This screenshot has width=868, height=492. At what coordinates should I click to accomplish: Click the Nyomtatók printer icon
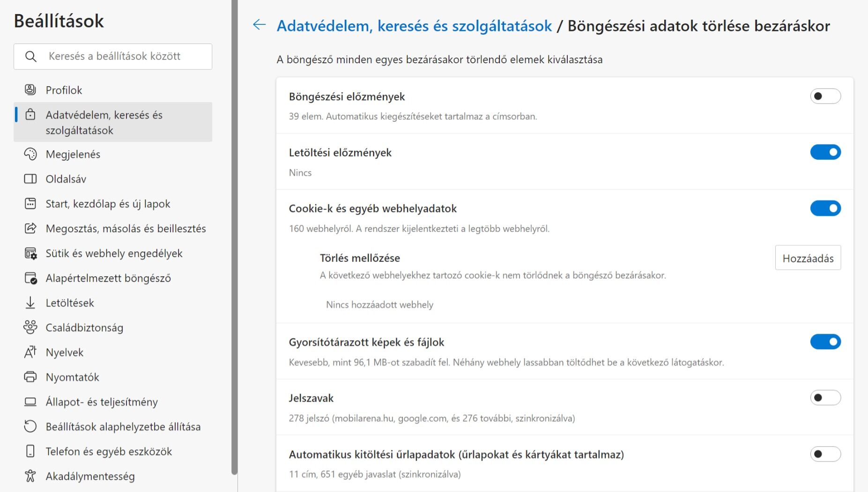click(30, 377)
